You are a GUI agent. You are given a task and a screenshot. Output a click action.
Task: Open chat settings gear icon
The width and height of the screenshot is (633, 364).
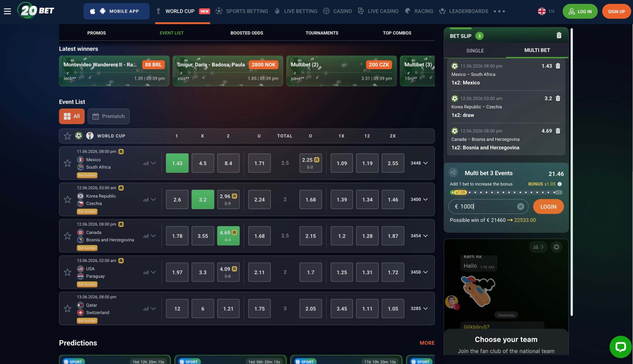pyautogui.click(x=556, y=247)
